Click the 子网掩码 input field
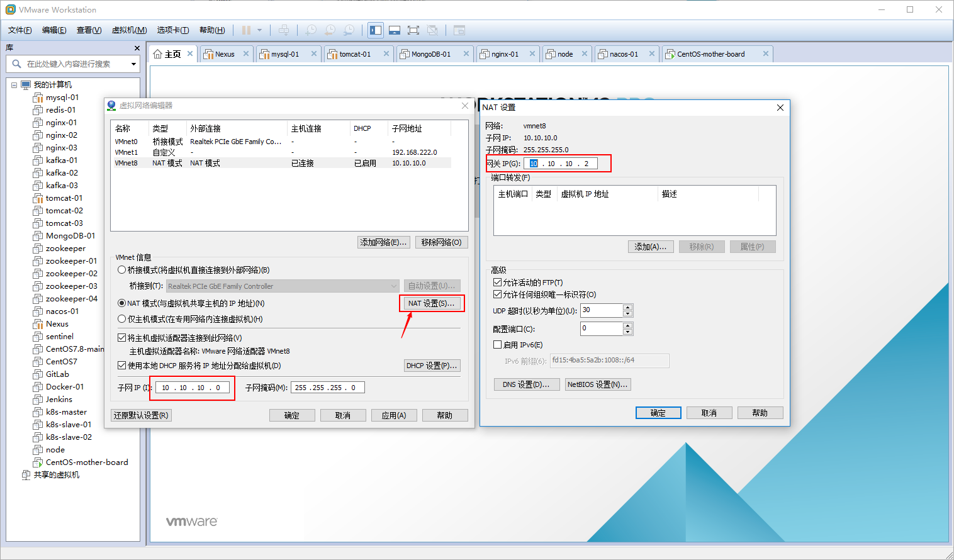954x560 pixels. click(327, 388)
